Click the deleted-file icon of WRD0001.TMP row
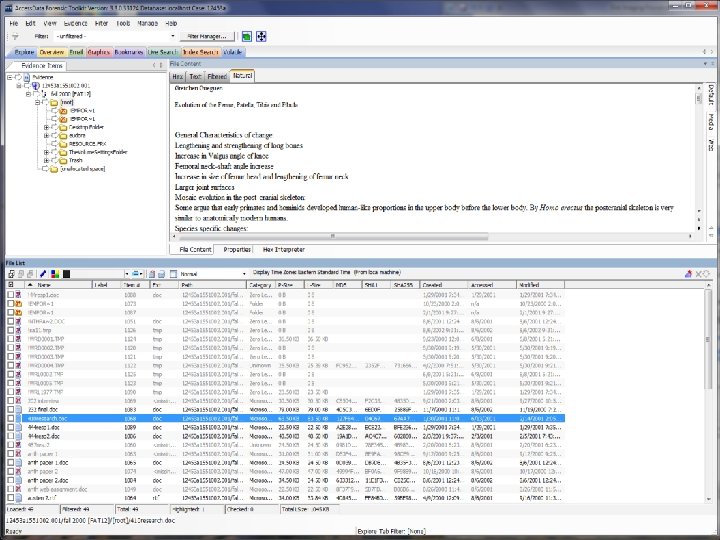 tap(19, 339)
